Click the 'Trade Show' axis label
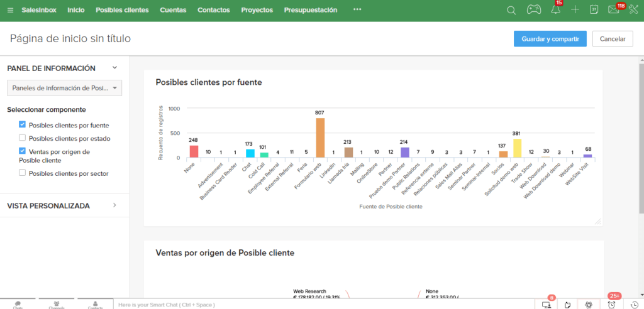Viewport: 644px width, 309px height. click(x=522, y=172)
